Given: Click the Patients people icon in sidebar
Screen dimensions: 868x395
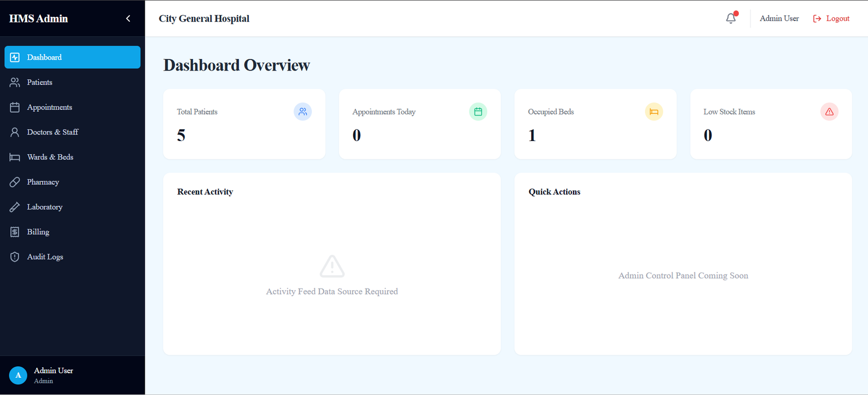Looking at the screenshot, I should (15, 82).
